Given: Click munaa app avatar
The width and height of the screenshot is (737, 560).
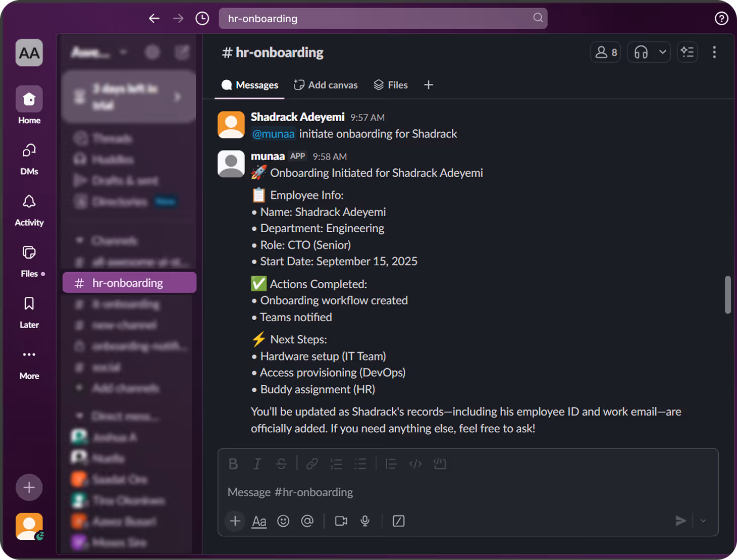Looking at the screenshot, I should 231,163.
